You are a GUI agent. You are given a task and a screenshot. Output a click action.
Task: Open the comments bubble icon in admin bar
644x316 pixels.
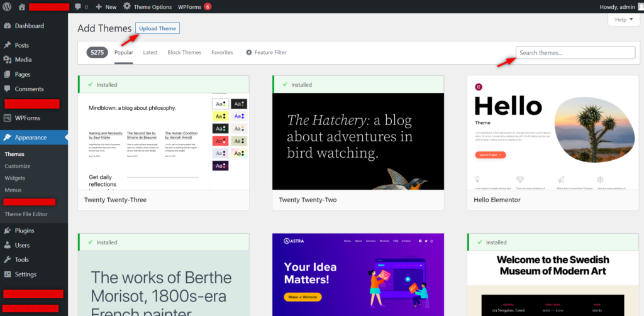tap(78, 7)
